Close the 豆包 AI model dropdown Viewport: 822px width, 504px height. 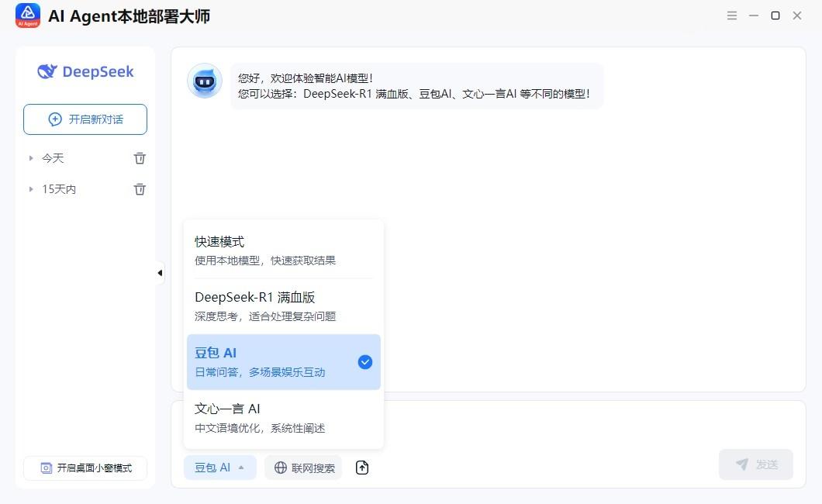[x=219, y=468]
